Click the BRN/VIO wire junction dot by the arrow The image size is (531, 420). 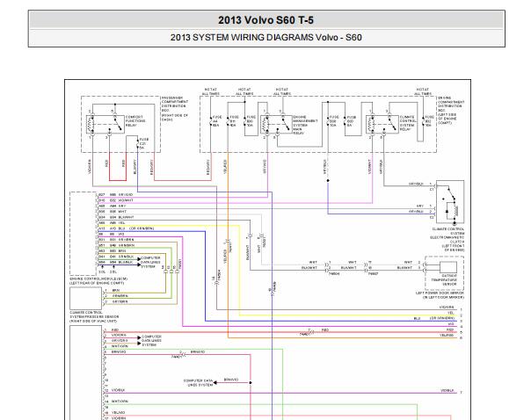click(x=251, y=383)
